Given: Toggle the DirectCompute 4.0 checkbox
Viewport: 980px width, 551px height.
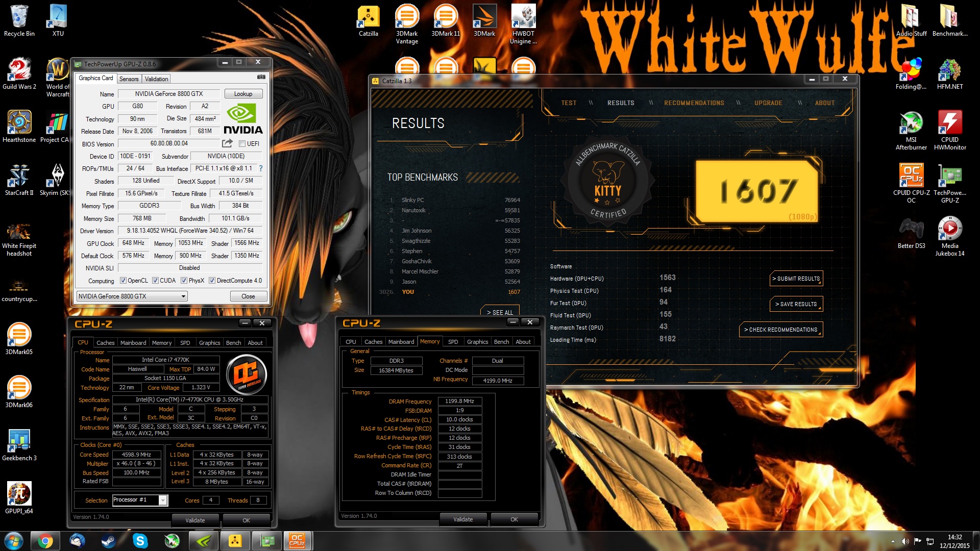Looking at the screenshot, I should point(212,281).
